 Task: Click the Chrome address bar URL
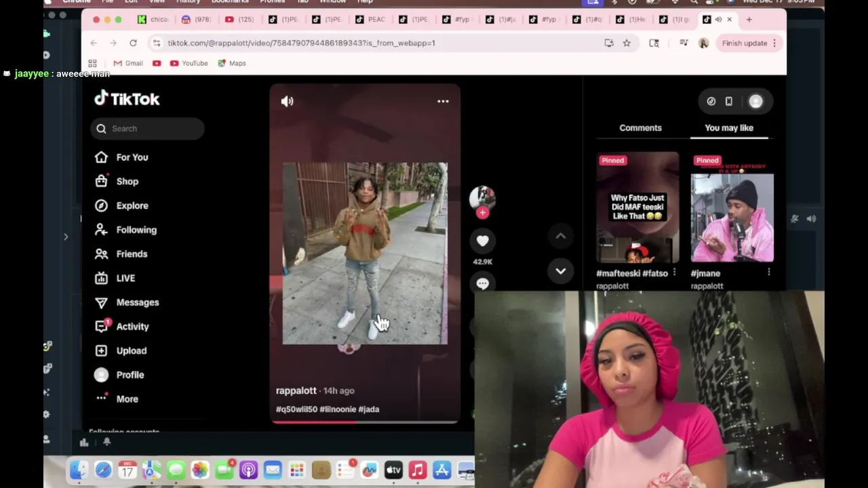[301, 43]
